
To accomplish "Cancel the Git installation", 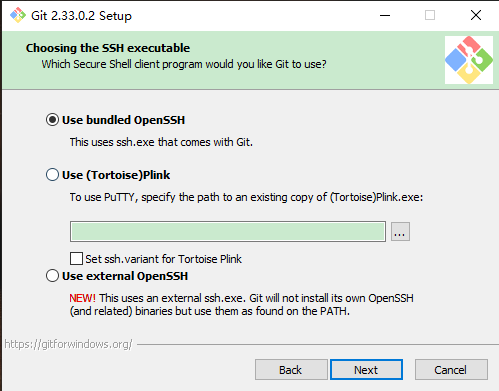I will (x=451, y=370).
